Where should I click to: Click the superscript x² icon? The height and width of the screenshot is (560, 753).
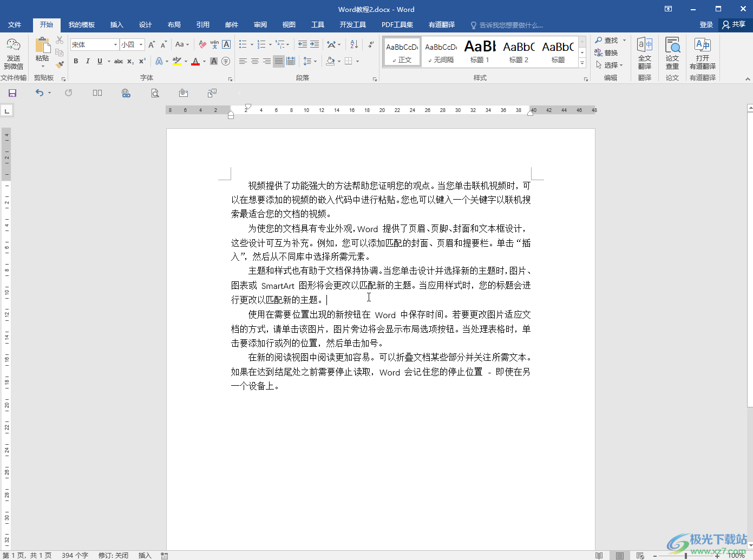coord(142,61)
